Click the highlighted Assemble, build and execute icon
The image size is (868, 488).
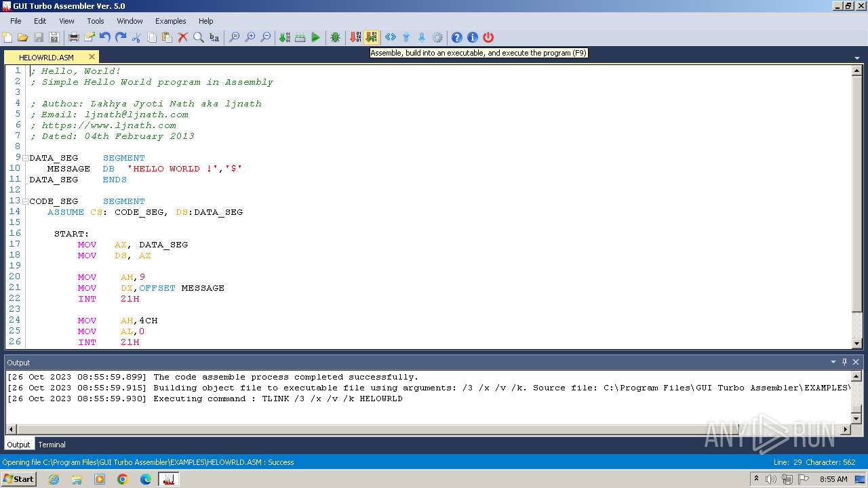point(371,37)
